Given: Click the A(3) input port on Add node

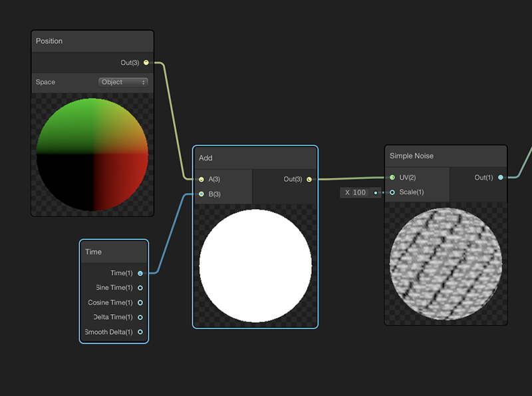Looking at the screenshot, I should [200, 179].
